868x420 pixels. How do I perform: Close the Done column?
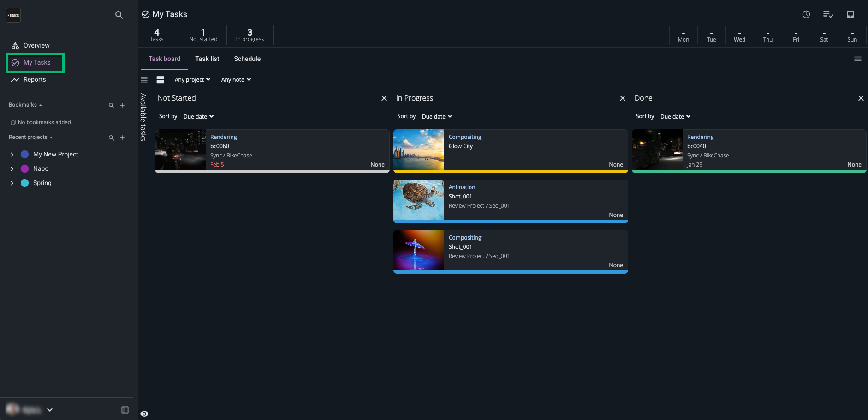[861, 98]
